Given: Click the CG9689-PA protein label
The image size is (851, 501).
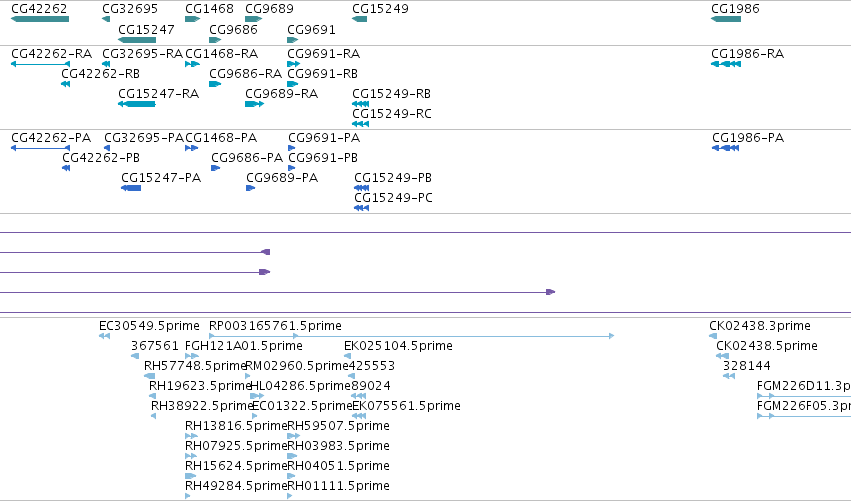Looking at the screenshot, I should (282, 178).
